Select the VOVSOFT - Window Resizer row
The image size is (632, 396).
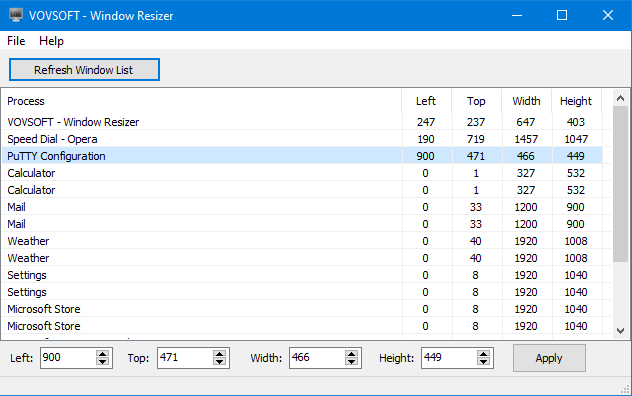pos(302,122)
